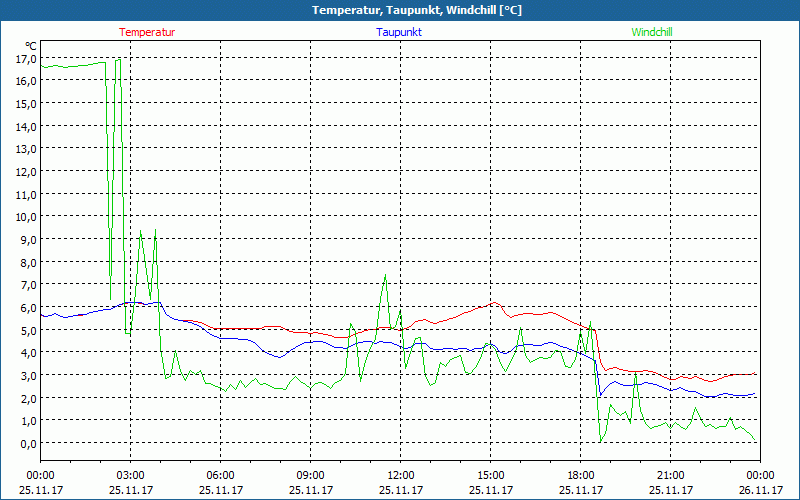The image size is (800, 500).
Task: Click the 03:00 time axis label
Action: tap(131, 476)
